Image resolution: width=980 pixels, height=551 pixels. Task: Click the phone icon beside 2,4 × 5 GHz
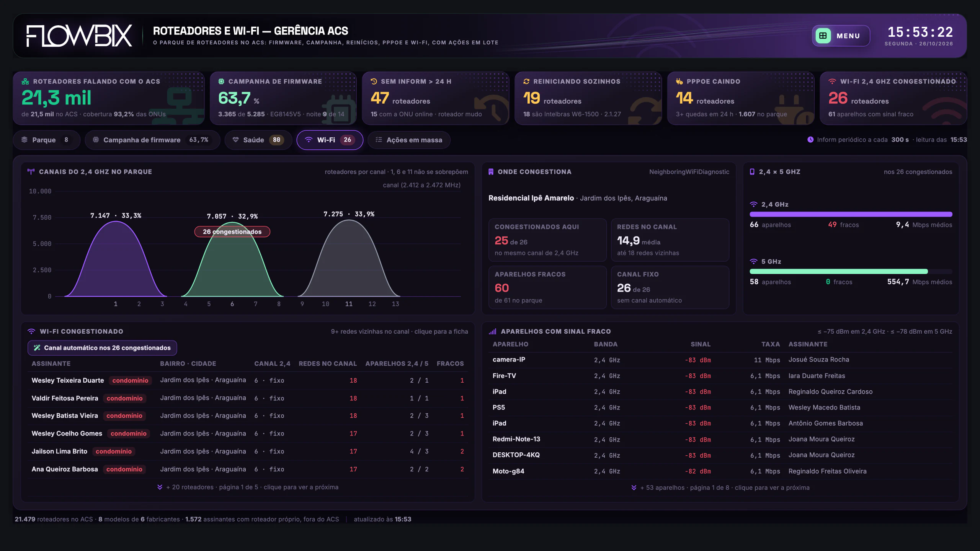752,172
